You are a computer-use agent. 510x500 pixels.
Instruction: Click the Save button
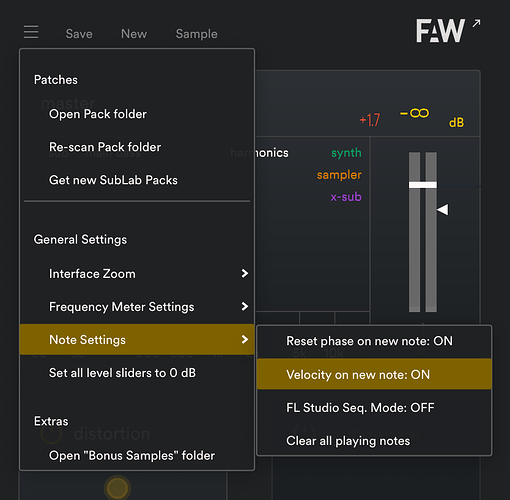point(79,34)
